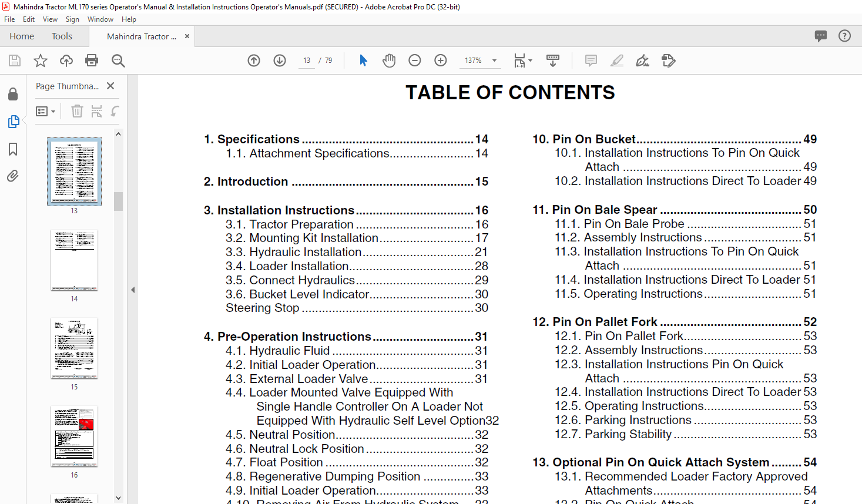Click the '3. Installation Instructions' entry
862x504 pixels.
click(346, 210)
